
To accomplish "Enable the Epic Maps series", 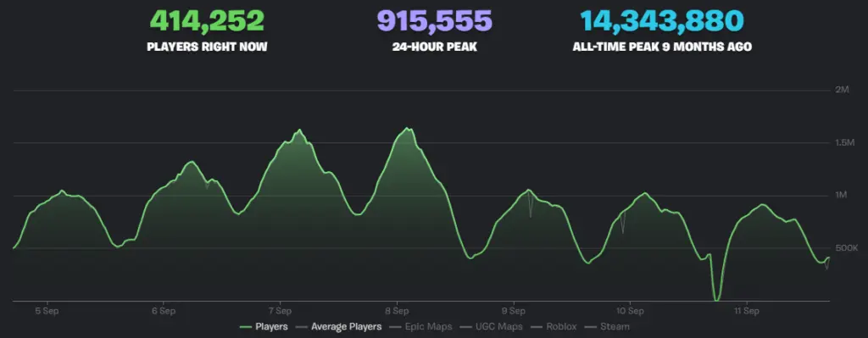I will pos(420,326).
